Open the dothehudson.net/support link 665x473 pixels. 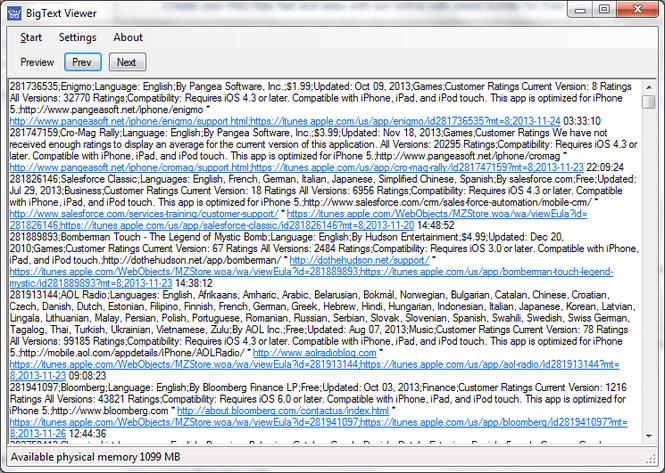tap(359, 260)
